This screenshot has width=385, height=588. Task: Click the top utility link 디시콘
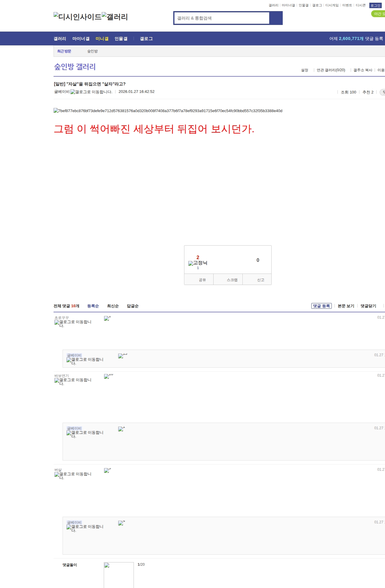[x=361, y=5]
